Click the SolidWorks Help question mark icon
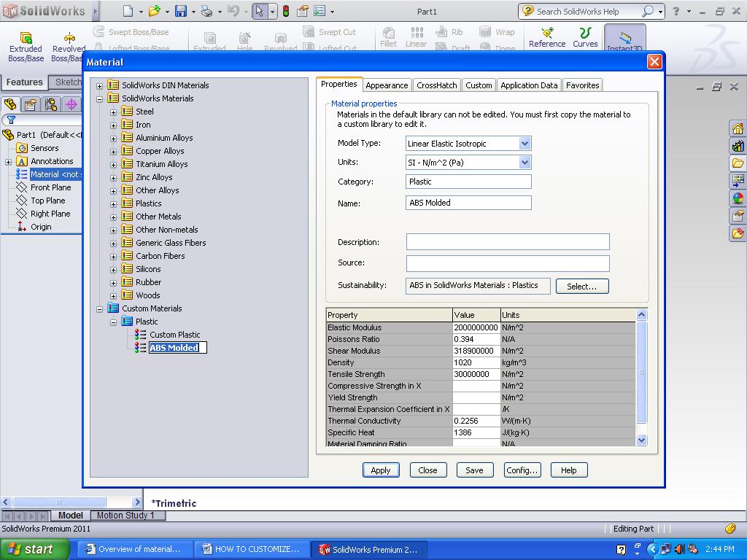The width and height of the screenshot is (747, 560). (676, 11)
